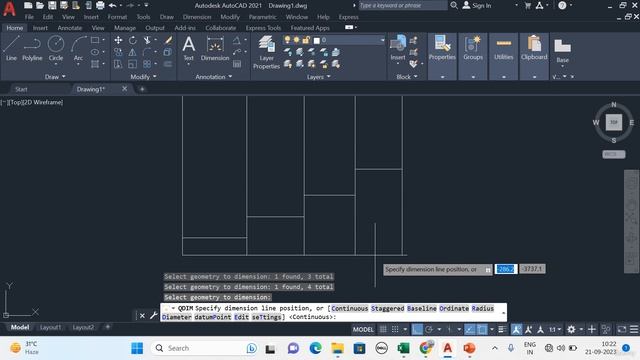The width and height of the screenshot is (640, 360).
Task: Toggle grid display in status bar
Action: [383, 329]
